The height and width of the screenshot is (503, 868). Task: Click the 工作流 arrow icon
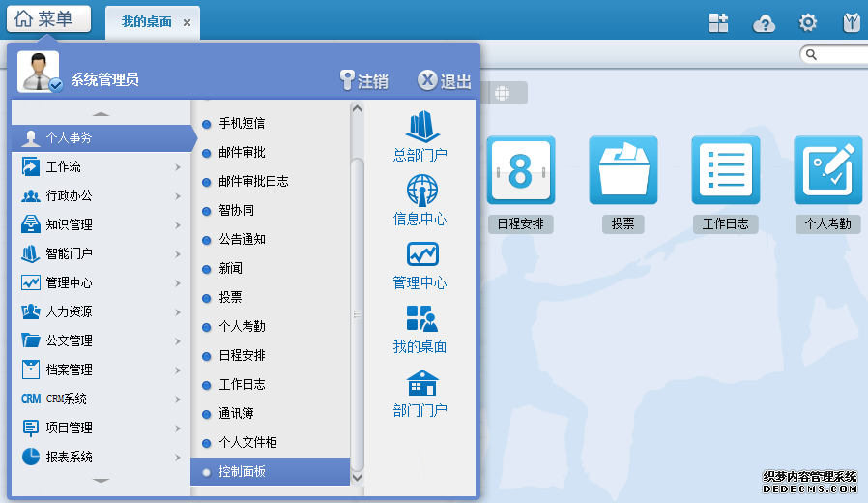click(30, 166)
